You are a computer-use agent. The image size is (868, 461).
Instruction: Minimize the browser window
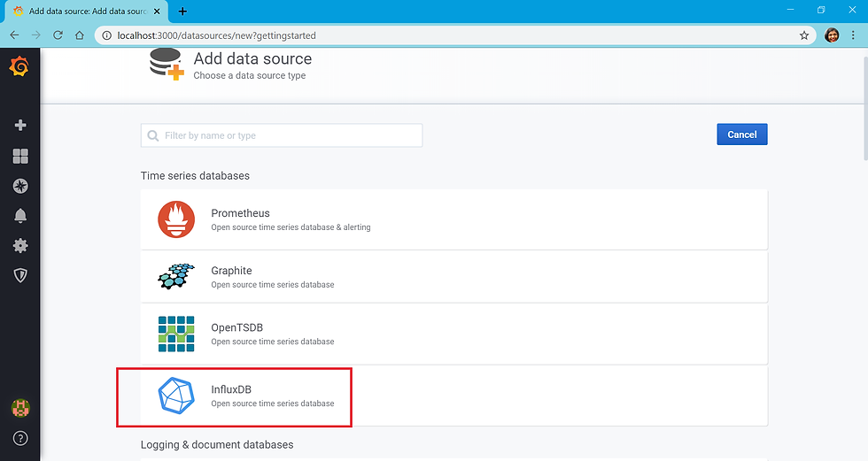point(790,10)
